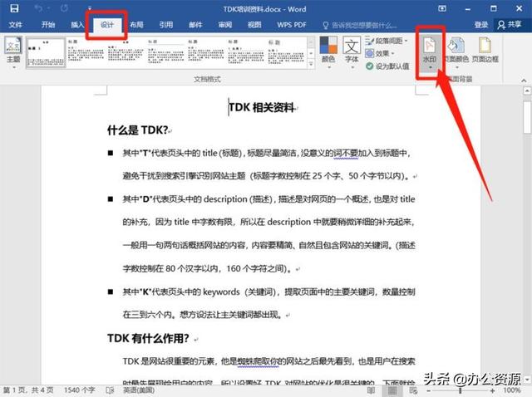Viewport: 532px width, 397px height.
Task: Click the Undo arrow icon
Action: pos(38,8)
